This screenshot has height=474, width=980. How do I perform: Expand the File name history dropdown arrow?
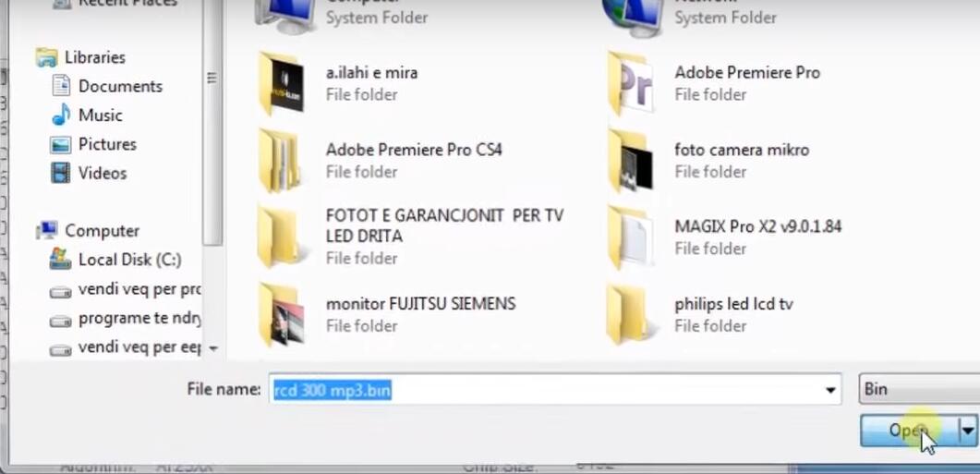click(830, 390)
